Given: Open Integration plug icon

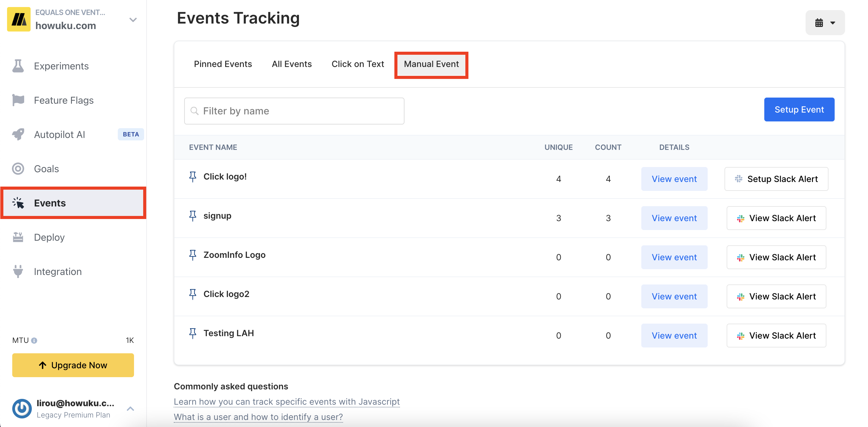Looking at the screenshot, I should click(x=18, y=271).
